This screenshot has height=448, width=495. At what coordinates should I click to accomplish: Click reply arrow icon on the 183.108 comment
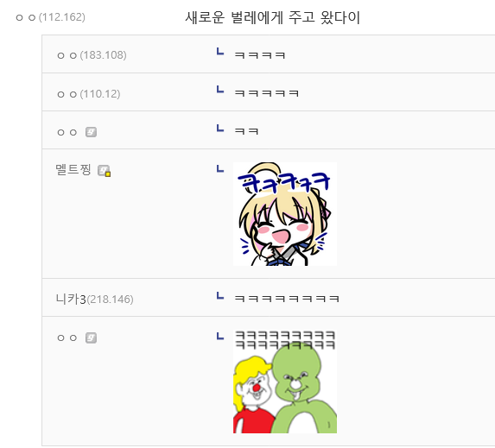click(x=220, y=52)
